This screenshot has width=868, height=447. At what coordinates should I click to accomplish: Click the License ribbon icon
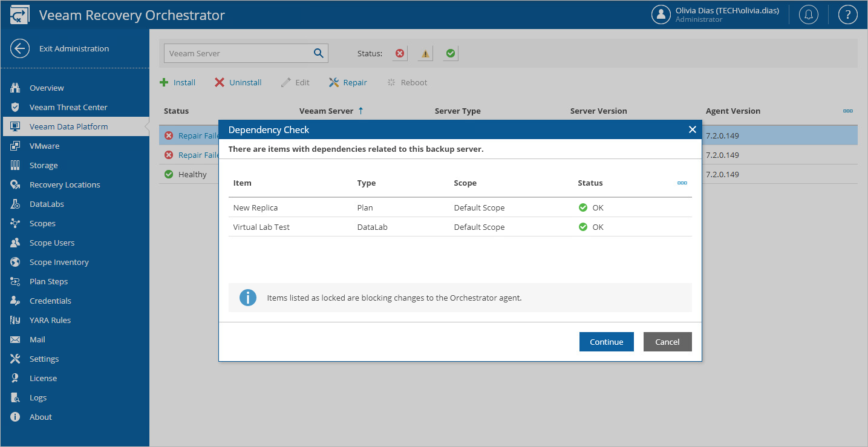tap(16, 378)
